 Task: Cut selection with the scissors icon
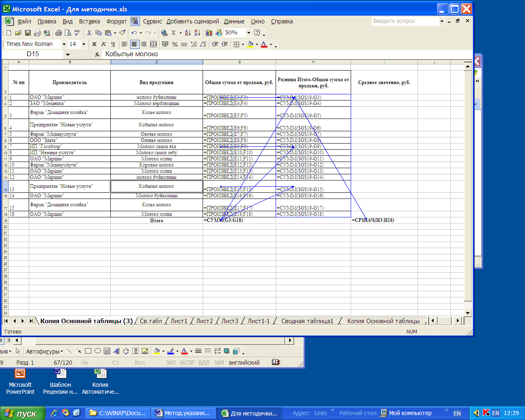[89, 33]
